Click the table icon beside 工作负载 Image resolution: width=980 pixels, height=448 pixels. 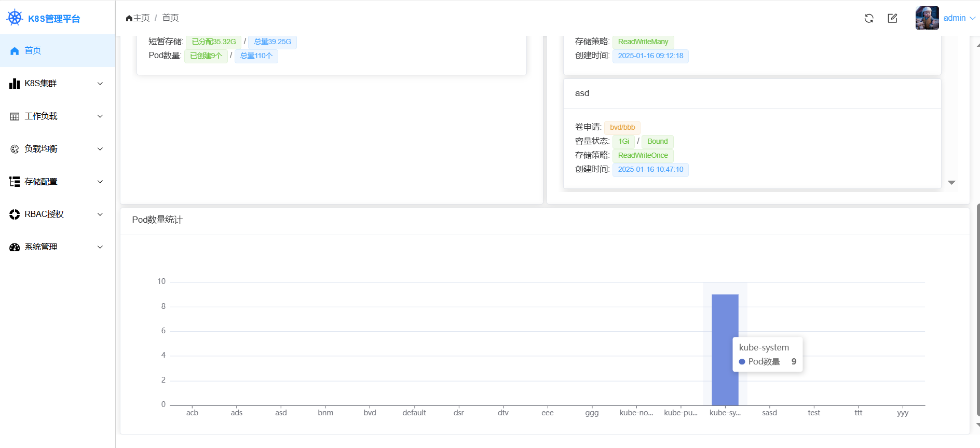(15, 116)
